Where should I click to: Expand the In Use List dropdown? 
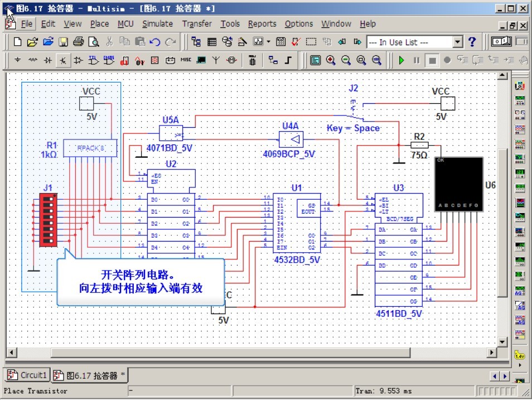458,42
